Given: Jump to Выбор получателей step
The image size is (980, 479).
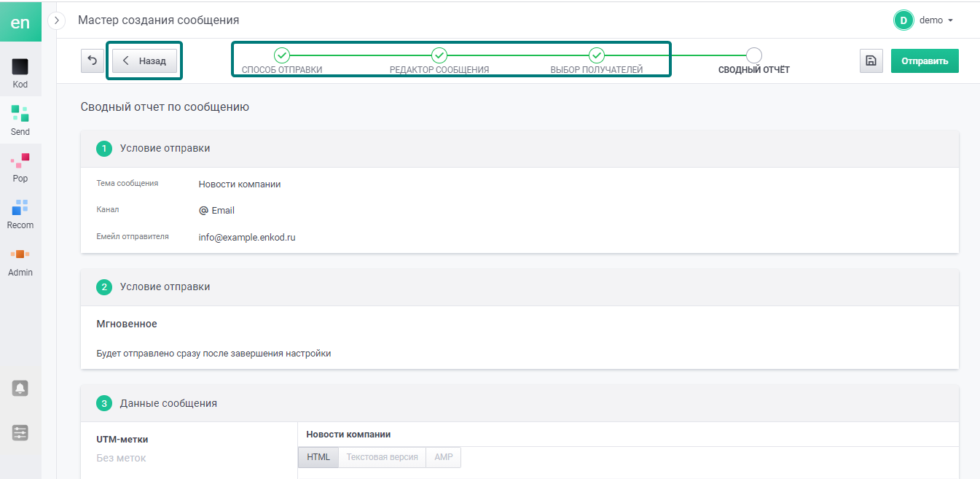Looking at the screenshot, I should click(597, 61).
